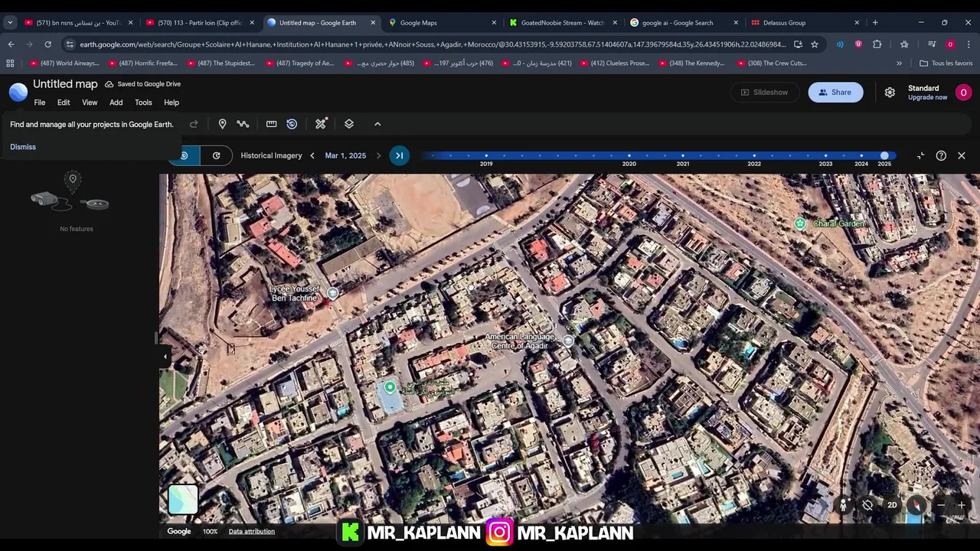Open the satellite AI tool icon
The image size is (980, 551).
coord(321,123)
